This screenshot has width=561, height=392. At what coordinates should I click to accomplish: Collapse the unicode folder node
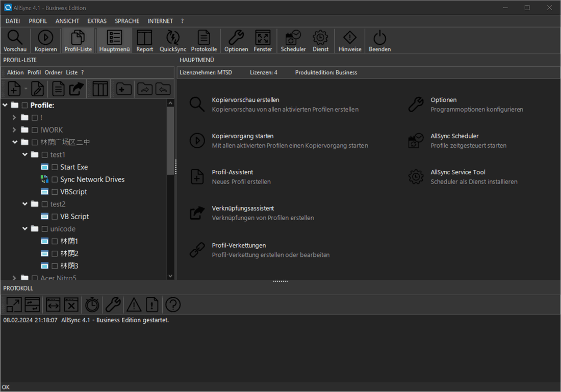click(x=25, y=229)
